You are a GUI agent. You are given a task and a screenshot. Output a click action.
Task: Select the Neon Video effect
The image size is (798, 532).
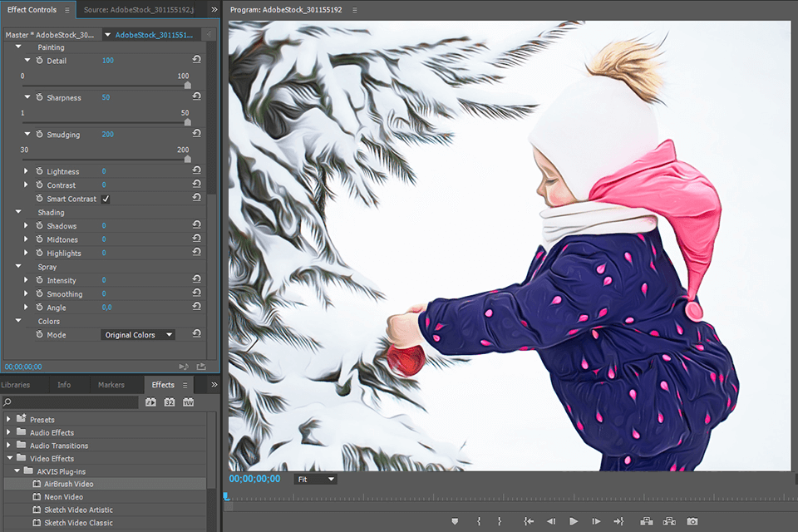tap(62, 497)
